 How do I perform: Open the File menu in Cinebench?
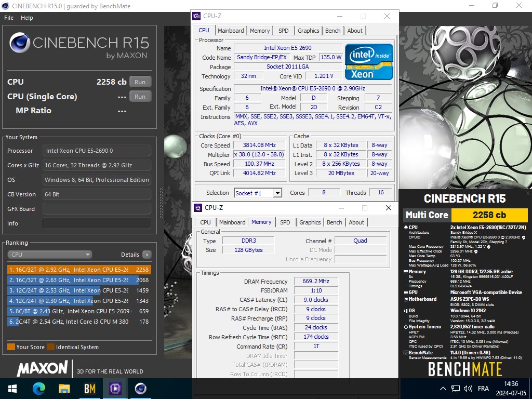click(x=9, y=18)
